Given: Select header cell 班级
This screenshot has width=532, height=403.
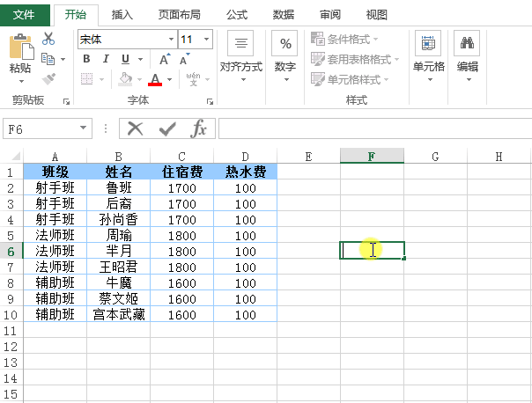Looking at the screenshot, I should (55, 172).
